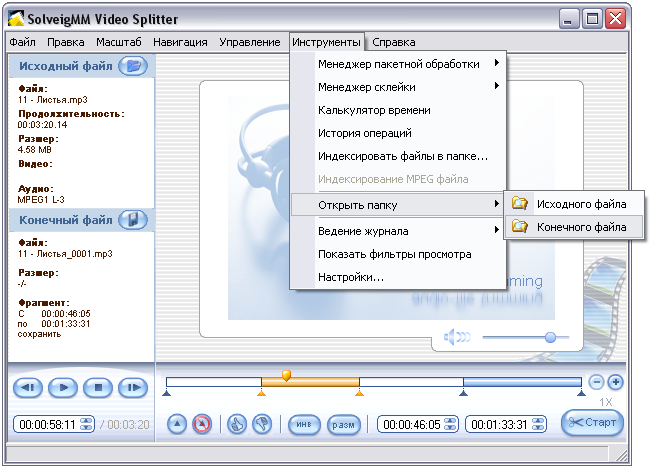Click the save output file disk icon
The height and width of the screenshot is (466, 652).
point(133,219)
